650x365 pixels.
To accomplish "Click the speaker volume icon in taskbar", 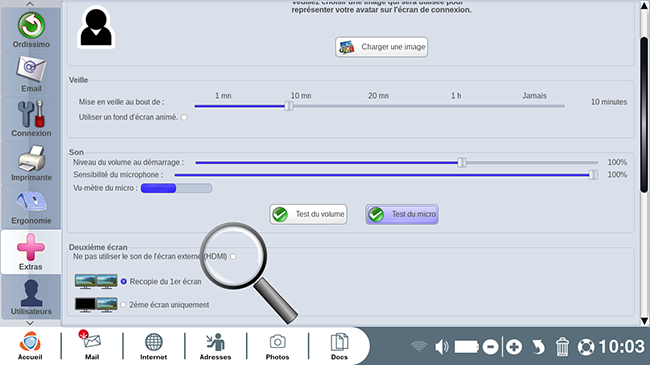I will 441,347.
